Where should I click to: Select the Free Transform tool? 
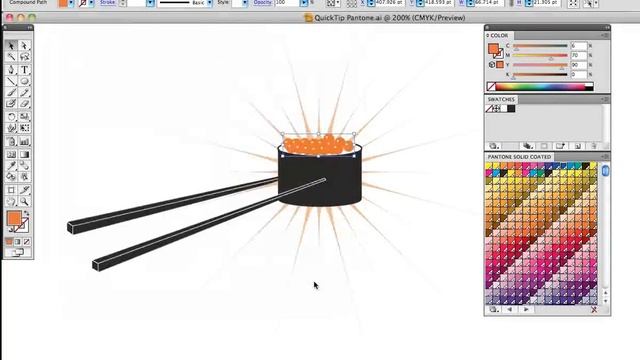coord(24,128)
